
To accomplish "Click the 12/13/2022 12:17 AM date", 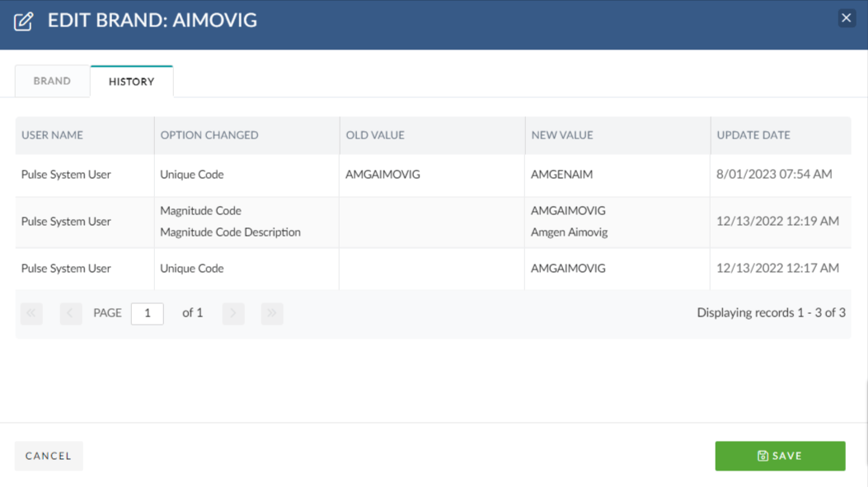I will pos(778,269).
